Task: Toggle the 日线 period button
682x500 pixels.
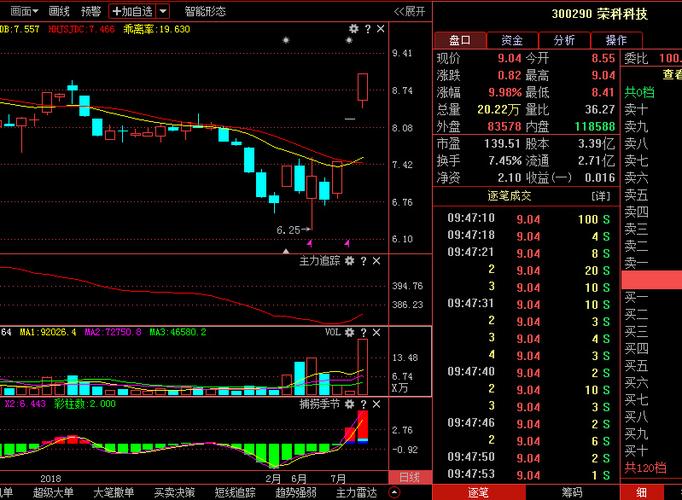Action: click(x=410, y=477)
